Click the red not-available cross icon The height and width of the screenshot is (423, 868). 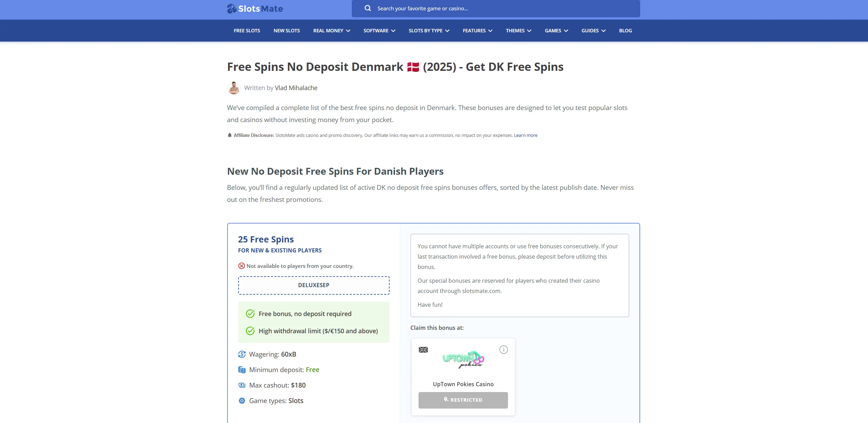click(x=242, y=266)
